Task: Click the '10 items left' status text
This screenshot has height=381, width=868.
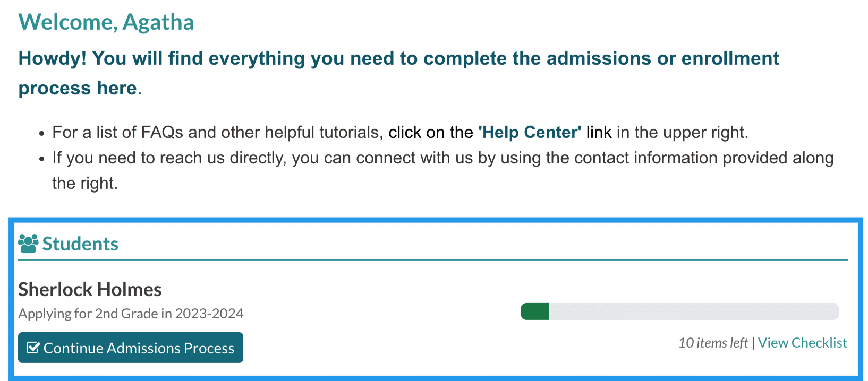Action: point(713,343)
